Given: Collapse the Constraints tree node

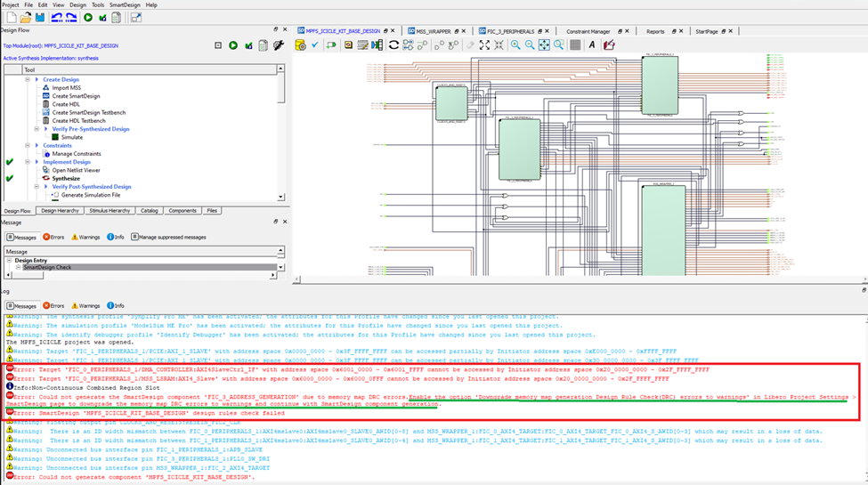Looking at the screenshot, I should (x=27, y=145).
